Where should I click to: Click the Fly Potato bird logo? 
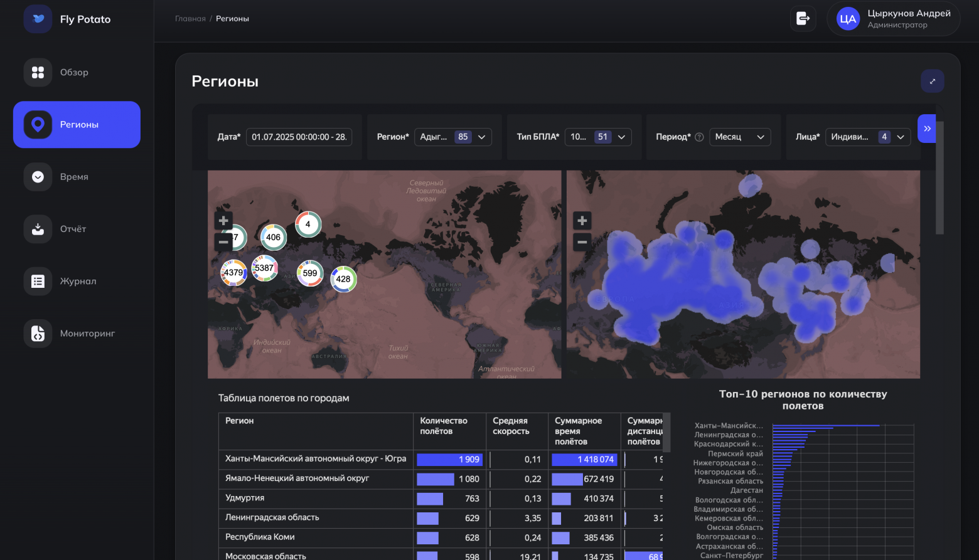click(38, 19)
